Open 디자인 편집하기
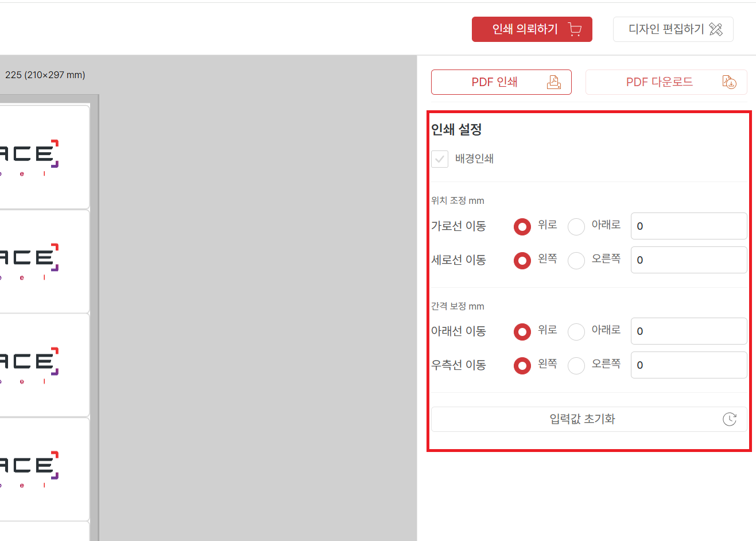This screenshot has width=756, height=541. click(x=666, y=29)
